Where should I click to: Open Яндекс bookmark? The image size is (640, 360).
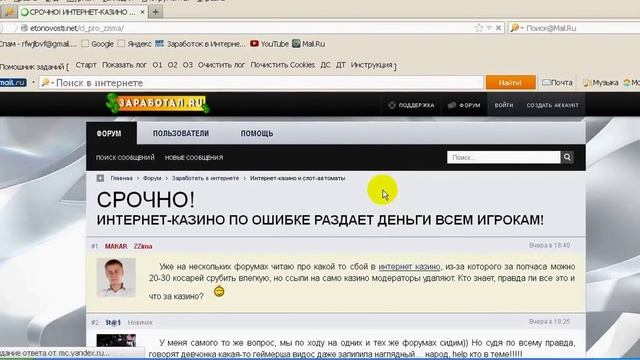135,44
